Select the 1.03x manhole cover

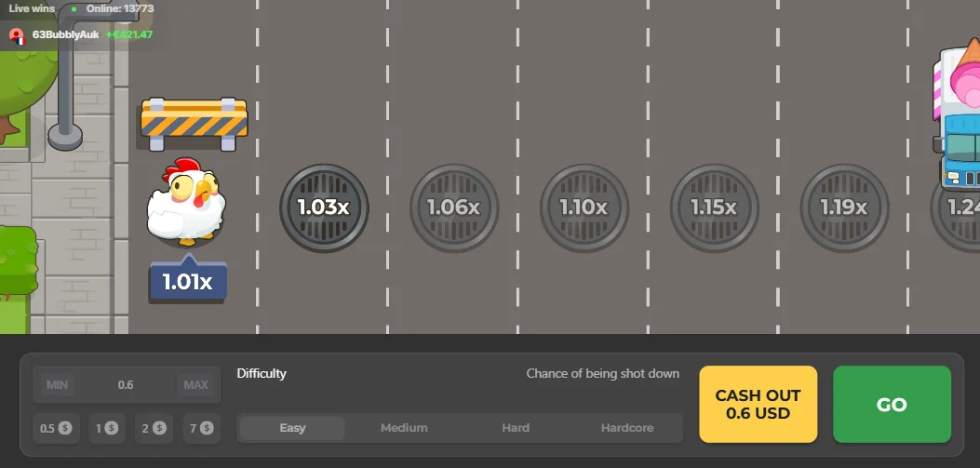(x=324, y=208)
